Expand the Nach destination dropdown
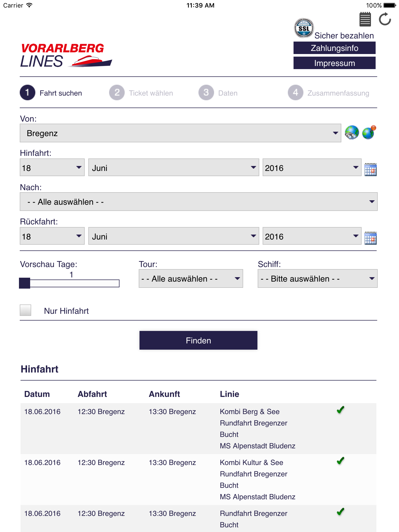Image resolution: width=399 pixels, height=532 pixels. click(x=198, y=202)
